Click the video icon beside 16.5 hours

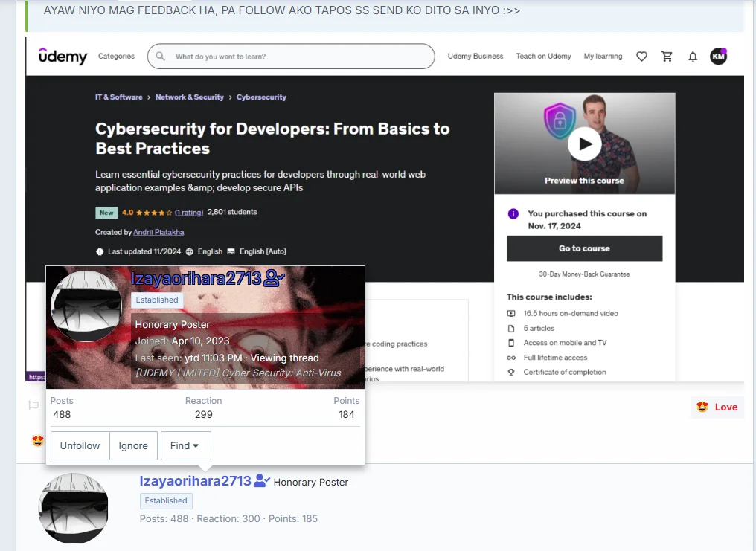[511, 314]
